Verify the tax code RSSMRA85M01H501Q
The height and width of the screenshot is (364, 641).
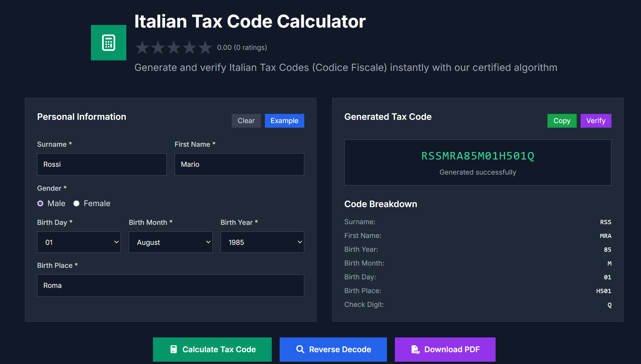[596, 120]
